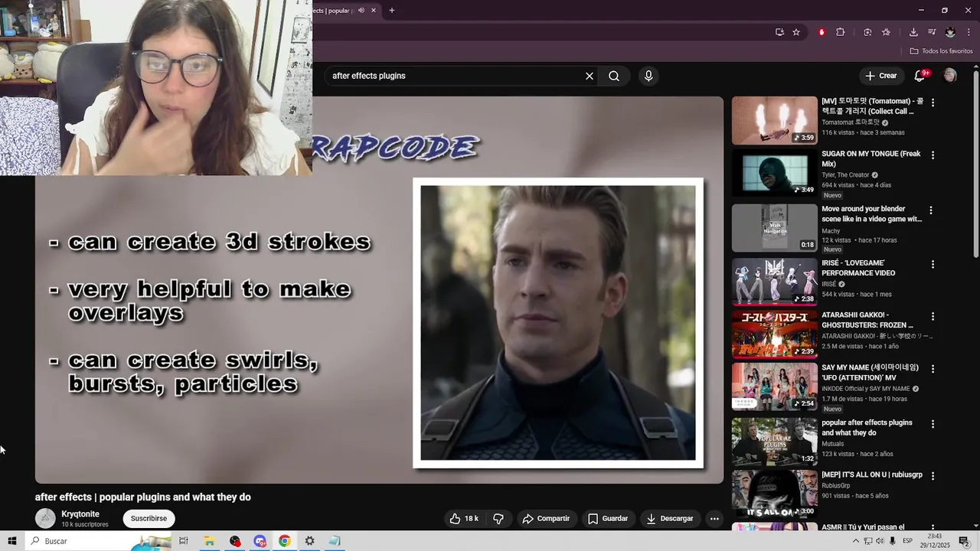Mute the tab using its speaker icon
Image resolution: width=980 pixels, height=551 pixels.
click(361, 11)
